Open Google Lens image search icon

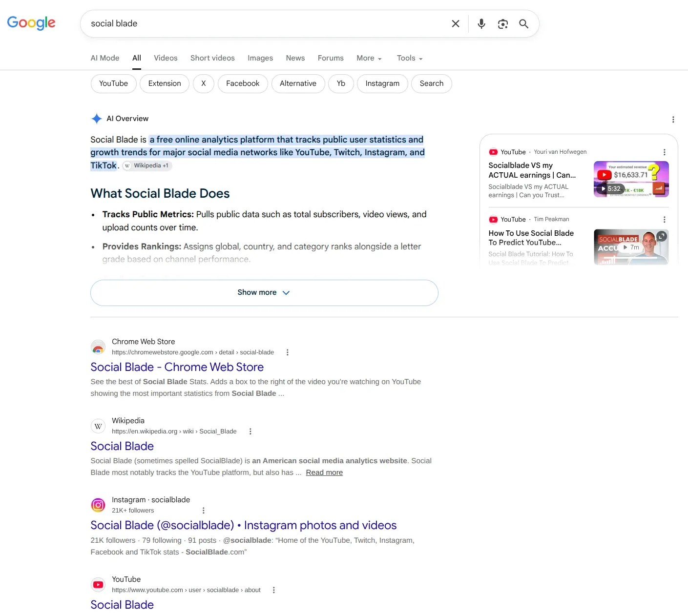pos(503,23)
